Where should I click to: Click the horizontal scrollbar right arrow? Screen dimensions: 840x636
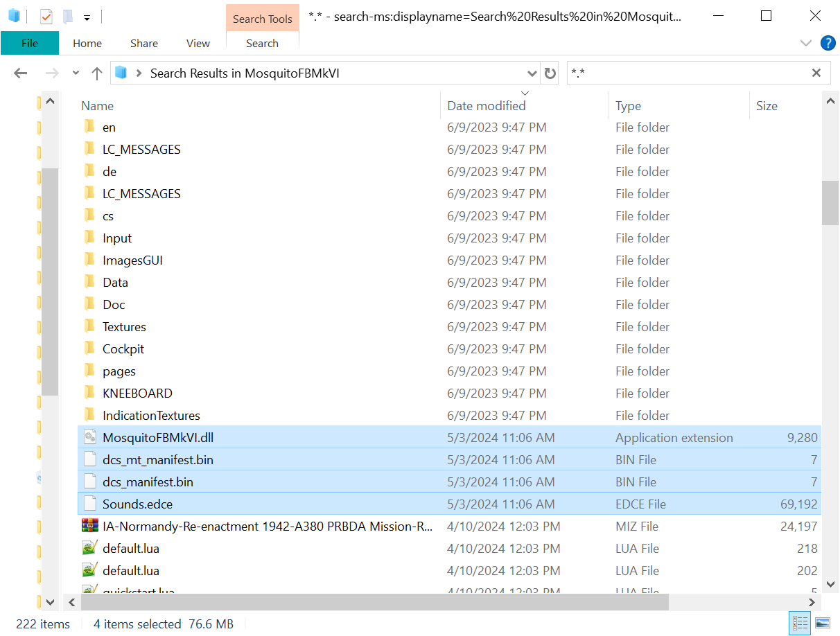point(812,602)
